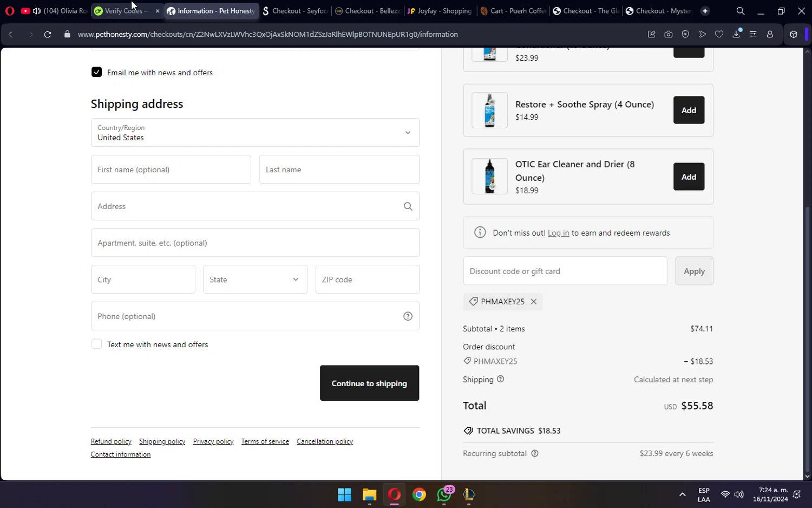Open the Terms of service link
The width and height of the screenshot is (812, 508).
[x=265, y=441]
